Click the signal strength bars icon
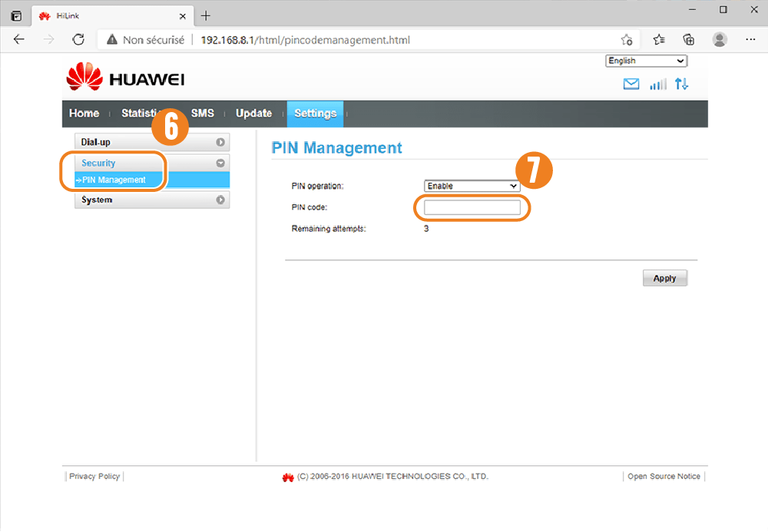The image size is (768, 532). 658,84
